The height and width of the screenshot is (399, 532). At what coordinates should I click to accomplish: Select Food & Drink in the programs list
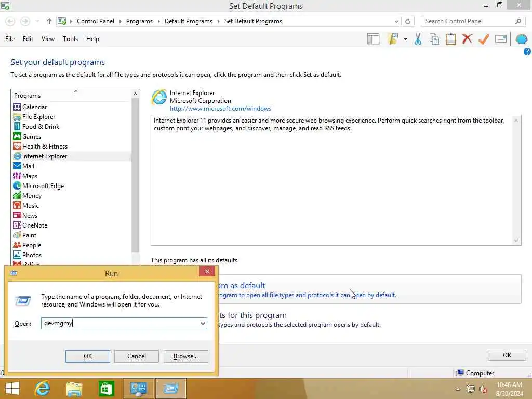[x=41, y=127]
